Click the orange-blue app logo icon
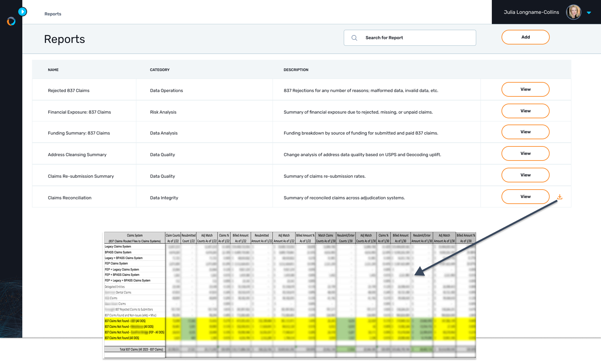 coord(11,21)
